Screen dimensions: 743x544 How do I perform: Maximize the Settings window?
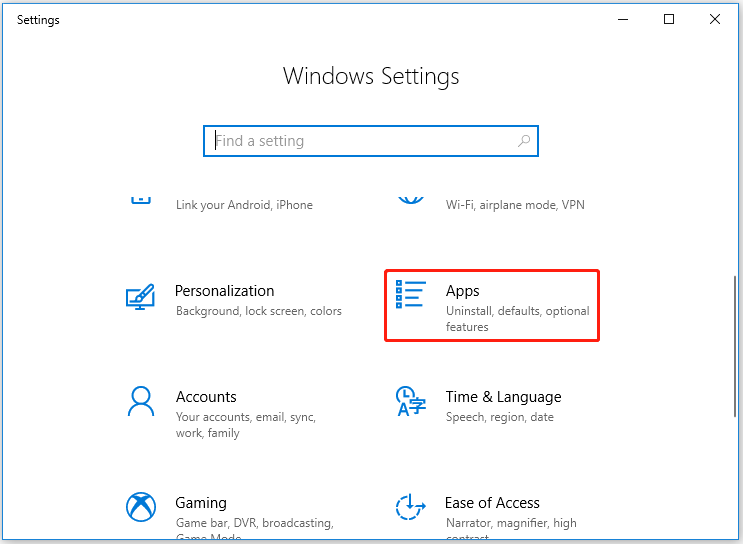pos(669,19)
